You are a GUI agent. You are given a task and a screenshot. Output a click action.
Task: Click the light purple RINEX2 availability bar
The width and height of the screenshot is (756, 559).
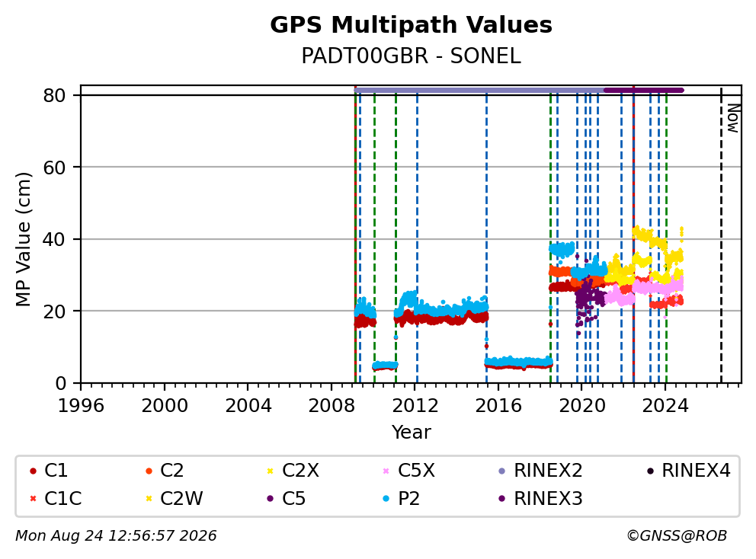tap(479, 90)
